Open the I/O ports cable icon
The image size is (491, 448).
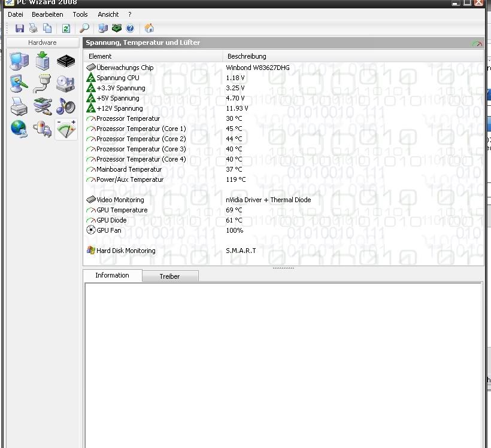[x=42, y=84]
